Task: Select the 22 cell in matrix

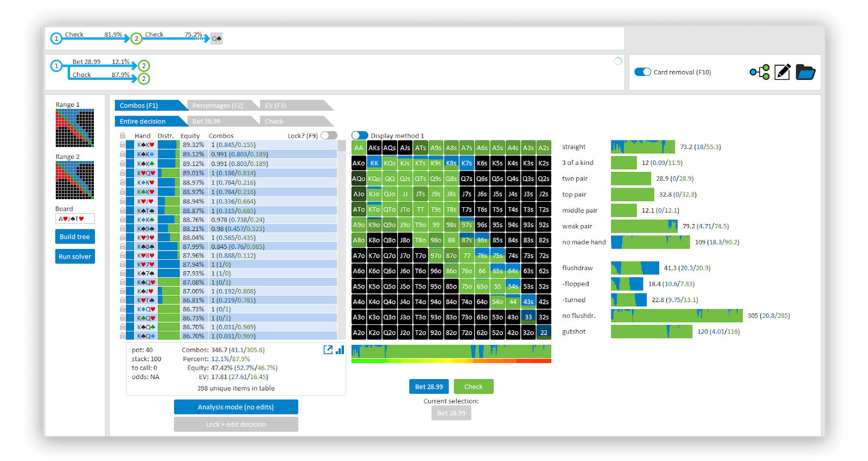Action: pos(544,332)
